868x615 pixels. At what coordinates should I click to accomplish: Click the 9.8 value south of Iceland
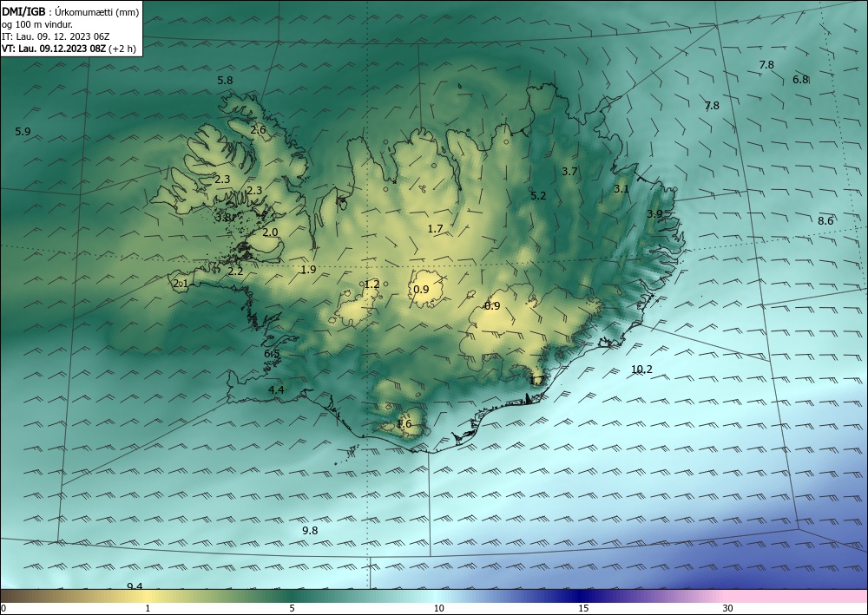point(310,530)
